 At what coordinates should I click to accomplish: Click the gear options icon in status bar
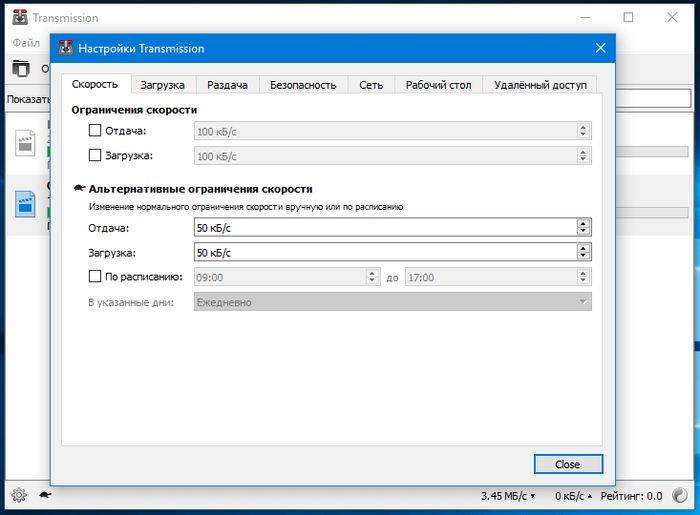[18, 495]
